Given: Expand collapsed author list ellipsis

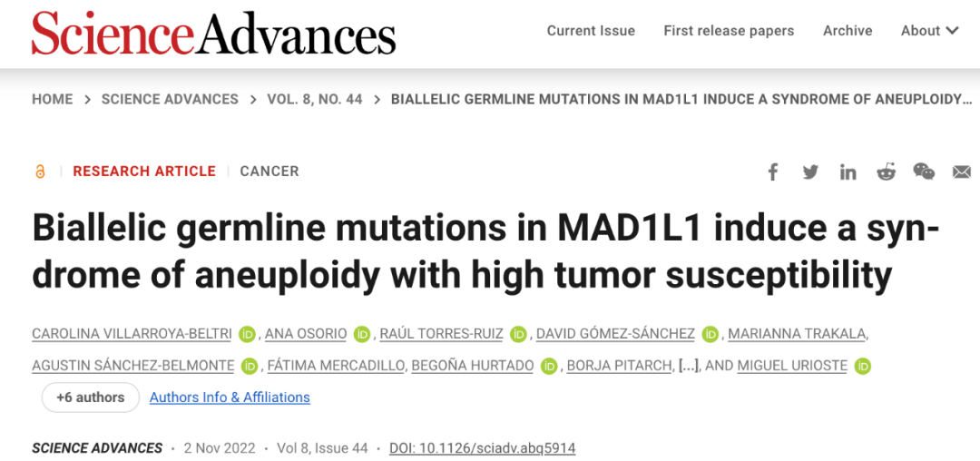Looking at the screenshot, I should click(x=688, y=366).
